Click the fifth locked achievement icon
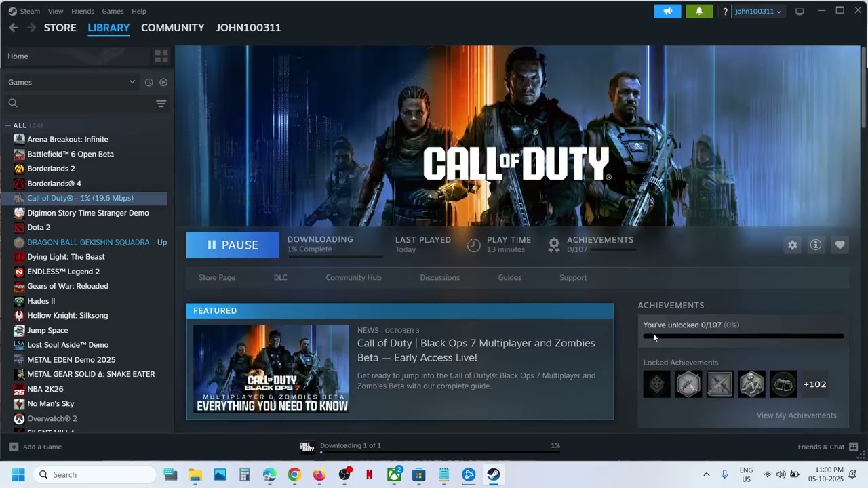 [783, 384]
